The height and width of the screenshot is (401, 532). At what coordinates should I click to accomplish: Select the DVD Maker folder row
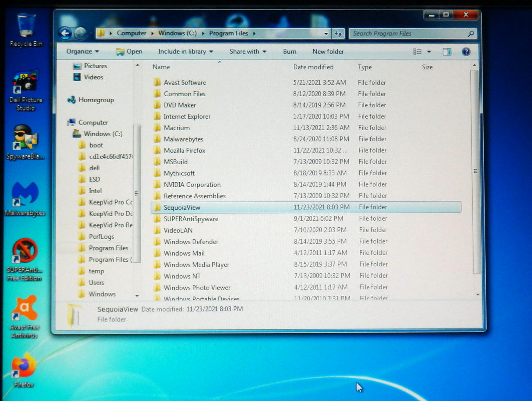click(x=306, y=105)
